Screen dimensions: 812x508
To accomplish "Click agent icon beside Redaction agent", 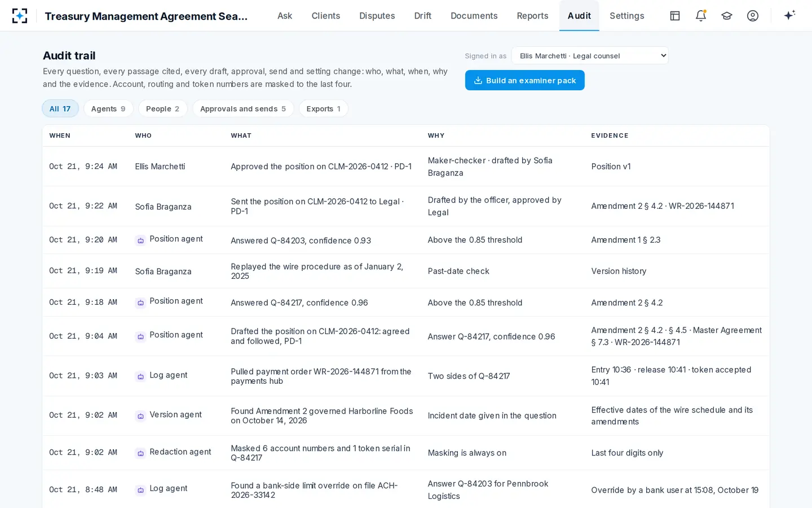I will [x=140, y=453].
